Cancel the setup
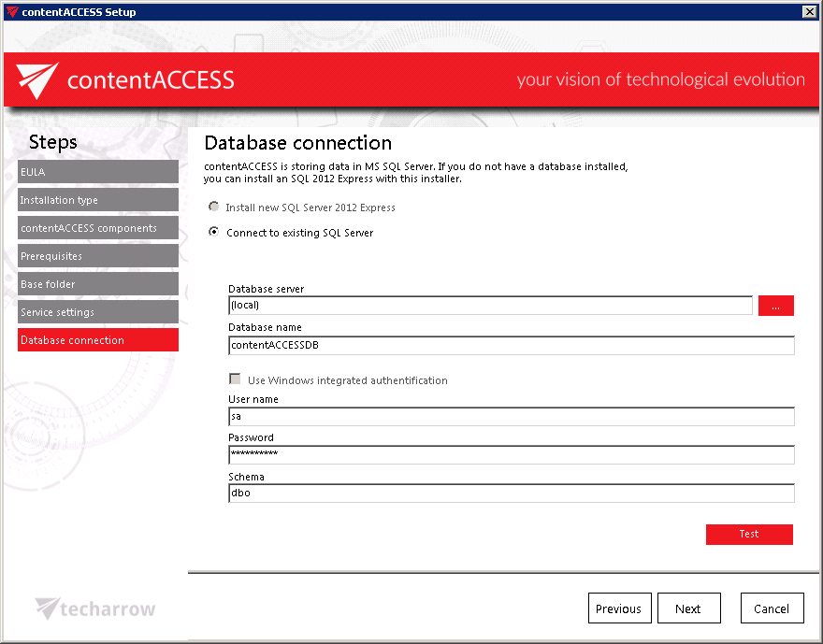 coord(772,608)
